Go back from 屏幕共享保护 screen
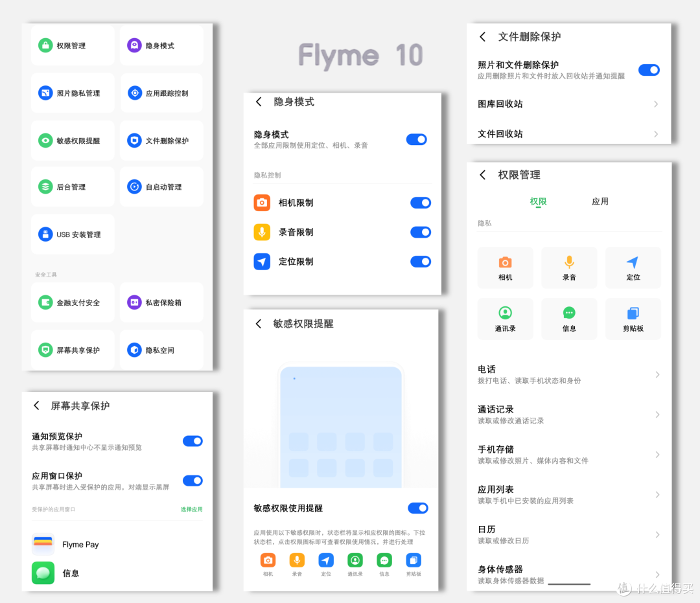The image size is (700, 603). pyautogui.click(x=36, y=405)
